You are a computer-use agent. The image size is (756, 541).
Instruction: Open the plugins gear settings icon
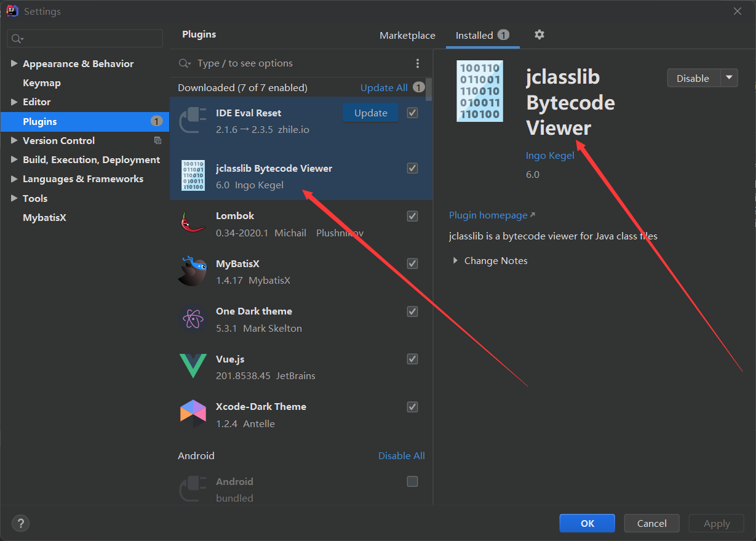[x=539, y=35]
